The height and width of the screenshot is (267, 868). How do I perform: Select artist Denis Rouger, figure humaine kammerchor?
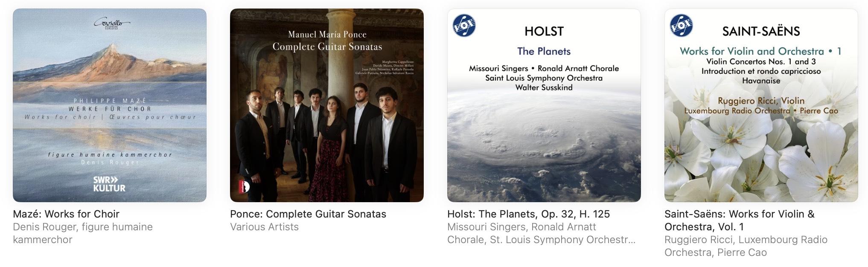pos(83,233)
